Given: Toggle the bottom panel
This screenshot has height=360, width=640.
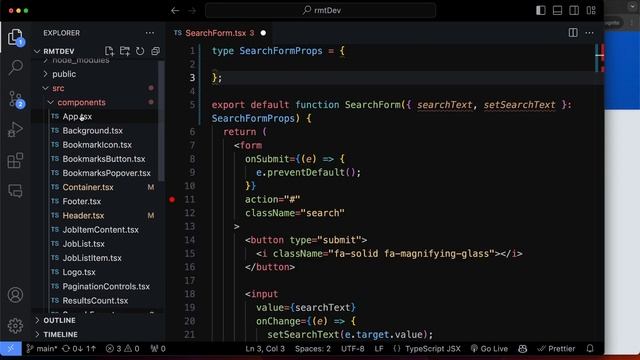Looking at the screenshot, I should coord(558,11).
